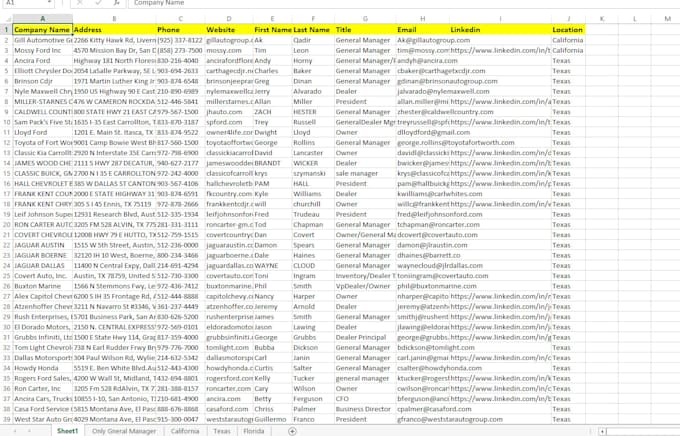Viewport: 680px width, 436px height.
Task: Click the mossy.com website cell
Action: click(x=229, y=50)
